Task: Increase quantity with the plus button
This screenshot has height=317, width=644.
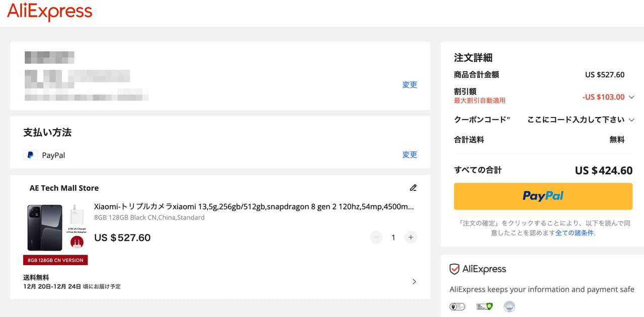Action: (x=411, y=238)
